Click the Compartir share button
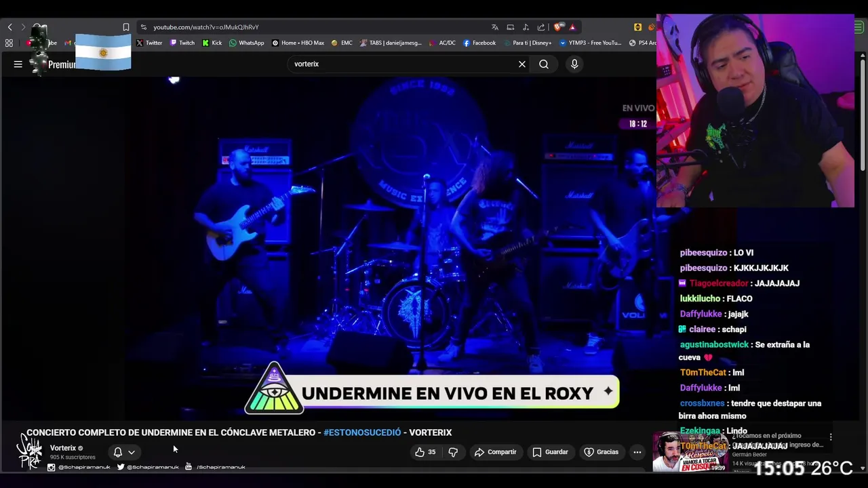868x488 pixels. pos(496,452)
